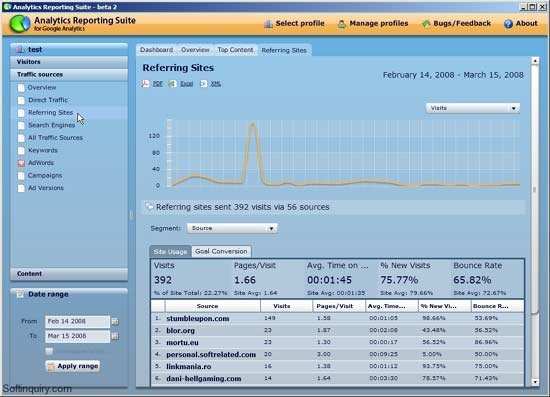Image resolution: width=550 pixels, height=397 pixels.
Task: Expand the Visitors section
Action: point(69,62)
